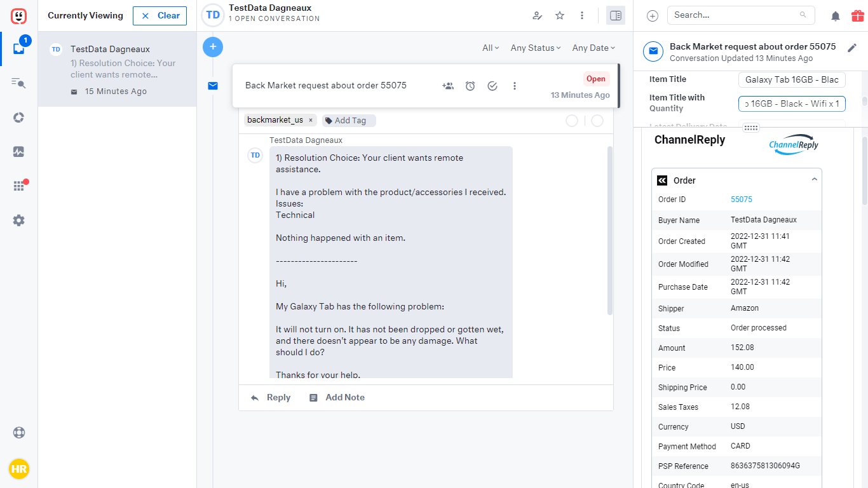Click Back Market request title on conversation card
Viewport: 868px width, 488px height.
point(326,86)
